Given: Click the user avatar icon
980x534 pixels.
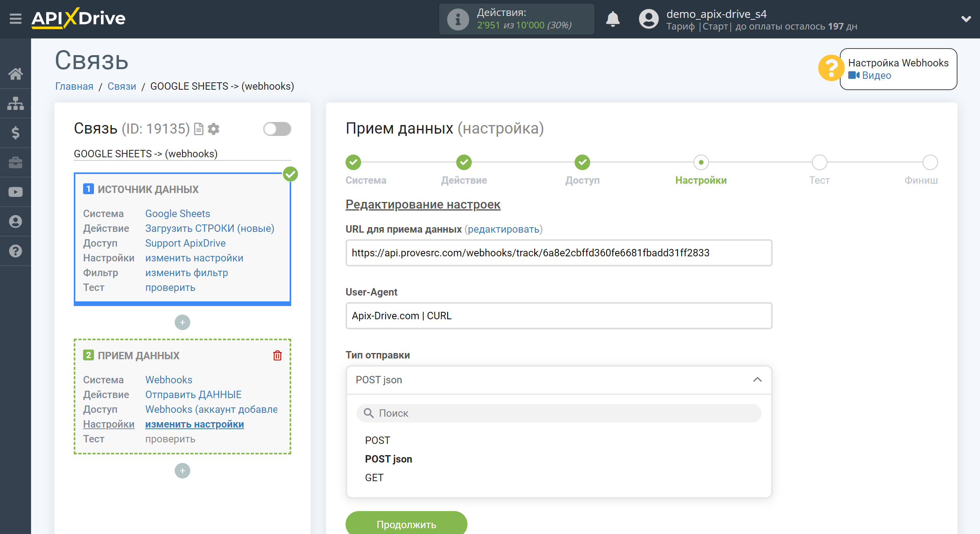Looking at the screenshot, I should click(x=648, y=19).
